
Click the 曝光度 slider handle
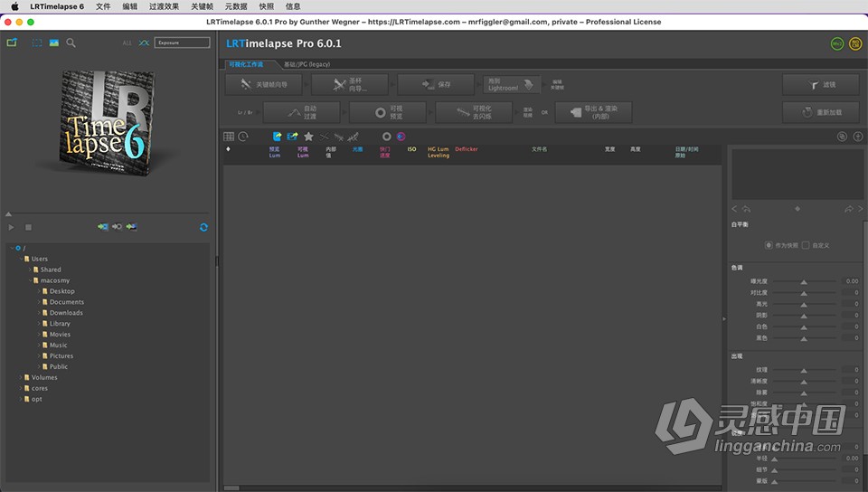coord(804,282)
